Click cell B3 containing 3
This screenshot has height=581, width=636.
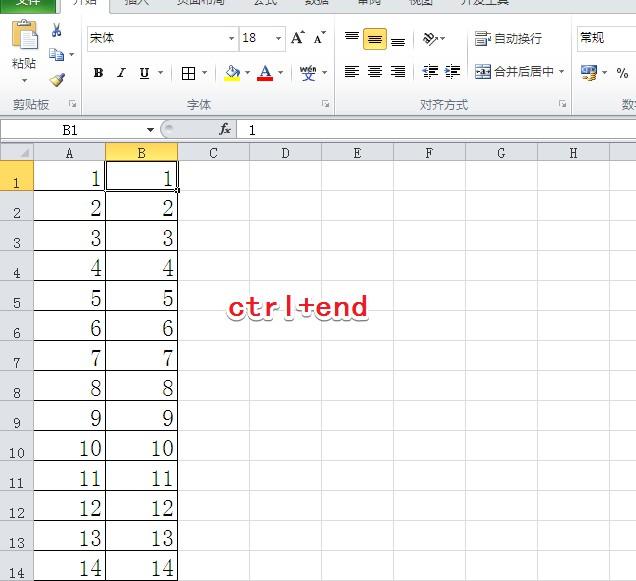point(142,236)
